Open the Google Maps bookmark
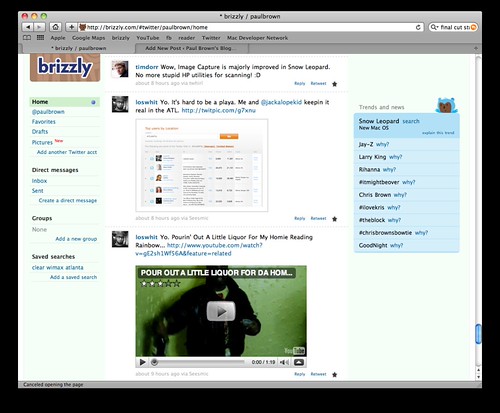The width and height of the screenshot is (500, 413). 88,38
